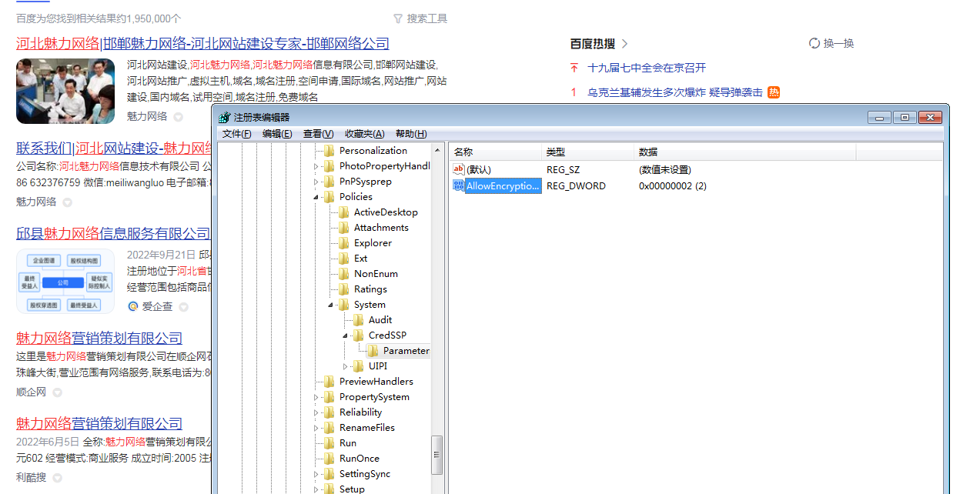Click the (默认) string value icon
This screenshot has height=494, width=980.
458,169
